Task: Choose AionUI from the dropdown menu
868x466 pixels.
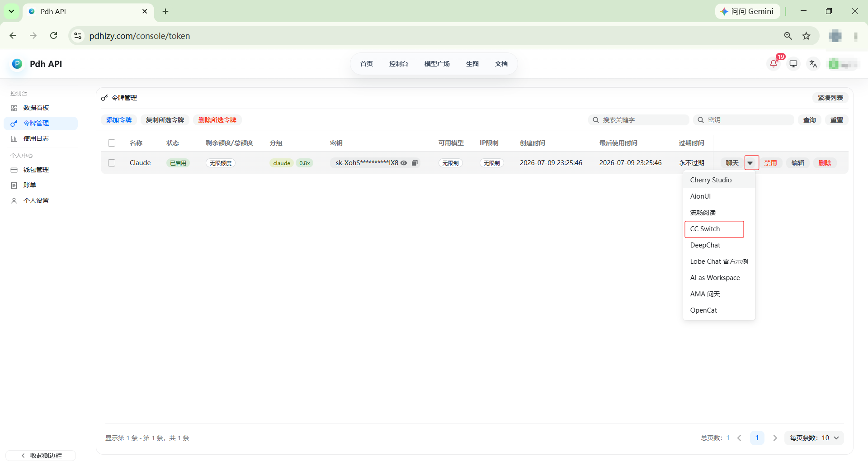Action: pos(719,196)
